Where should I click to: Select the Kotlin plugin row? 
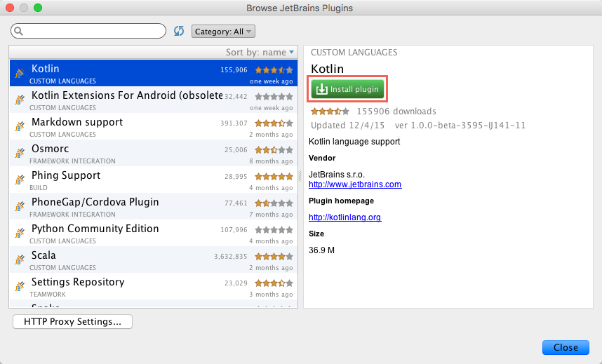[x=154, y=73]
